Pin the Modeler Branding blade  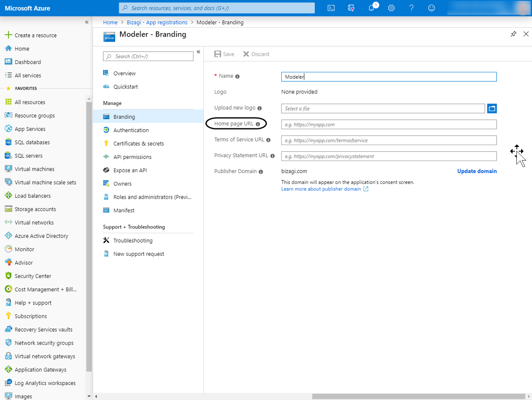click(x=513, y=34)
